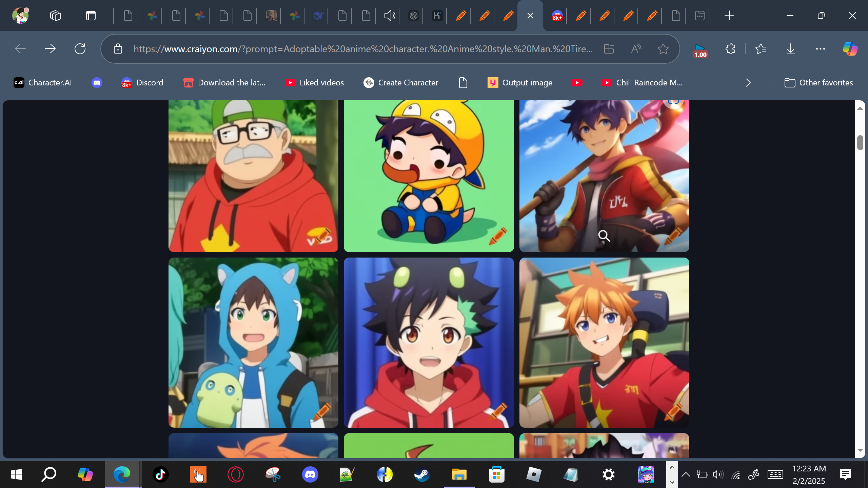Image resolution: width=868 pixels, height=488 pixels.
Task: Open the Liked videos bookmark
Action: pos(314,83)
